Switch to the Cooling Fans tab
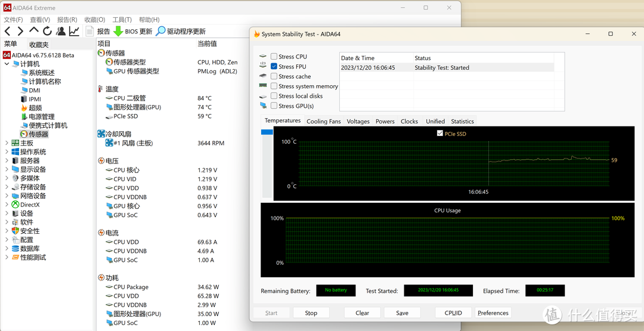This screenshot has height=331, width=644. coord(324,121)
